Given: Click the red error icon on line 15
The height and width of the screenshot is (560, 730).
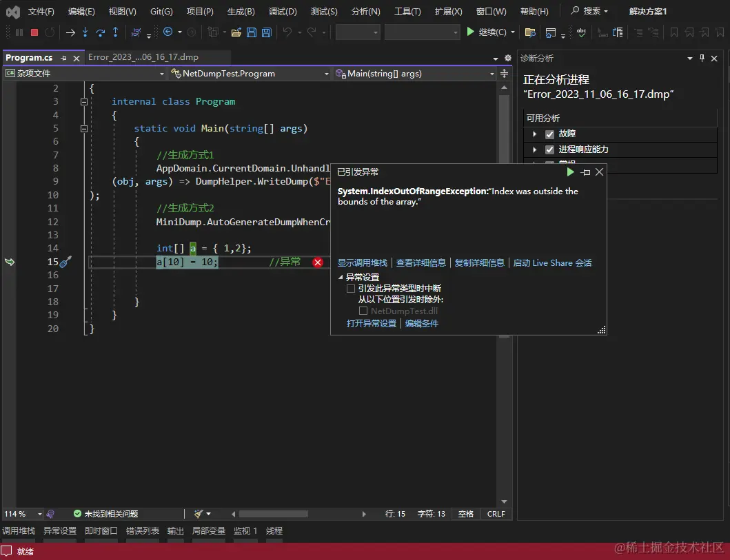Looking at the screenshot, I should [318, 262].
